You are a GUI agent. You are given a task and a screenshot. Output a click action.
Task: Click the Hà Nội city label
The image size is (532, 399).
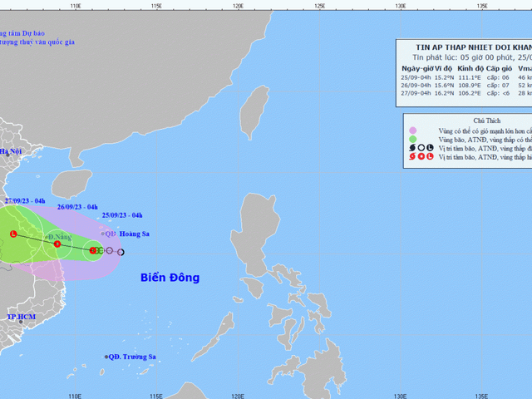tap(10, 152)
